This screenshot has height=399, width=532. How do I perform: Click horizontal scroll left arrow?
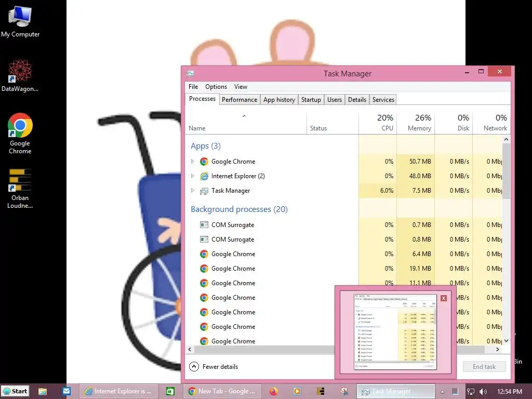pyautogui.click(x=190, y=349)
